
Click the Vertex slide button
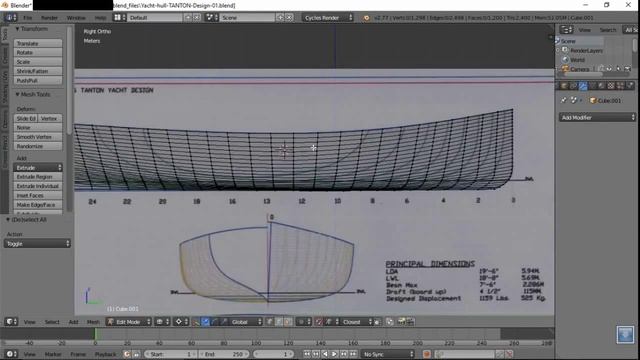(50, 118)
